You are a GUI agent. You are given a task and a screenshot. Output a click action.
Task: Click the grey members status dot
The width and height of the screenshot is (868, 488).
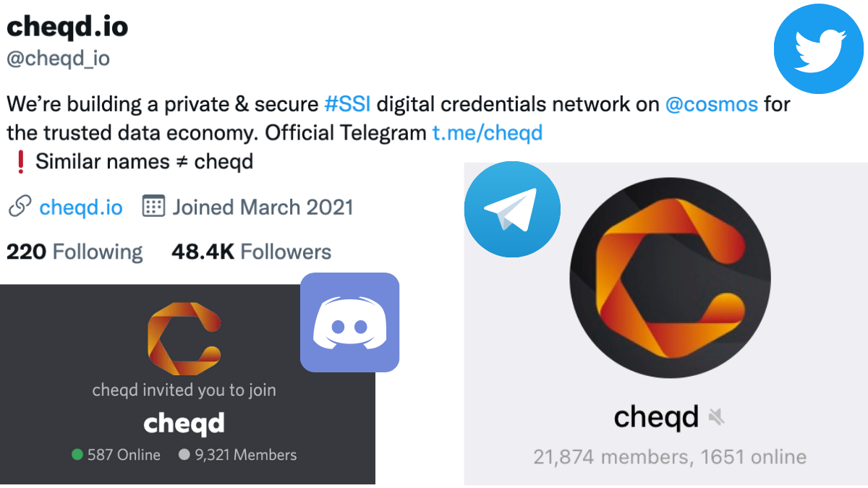(184, 455)
